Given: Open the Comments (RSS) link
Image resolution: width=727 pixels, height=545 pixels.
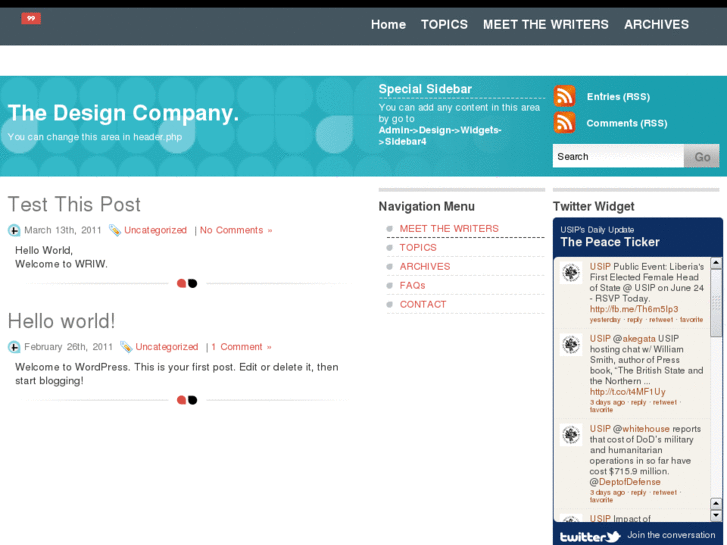Looking at the screenshot, I should tap(627, 123).
